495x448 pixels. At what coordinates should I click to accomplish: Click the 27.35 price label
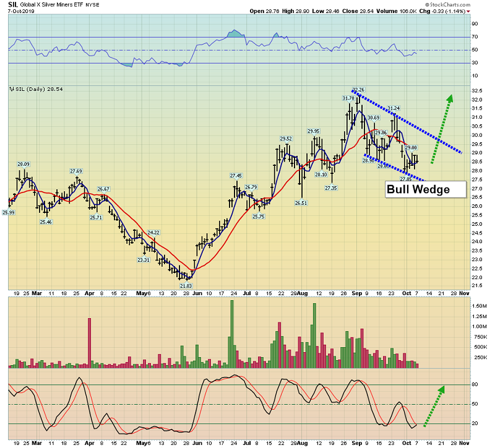331,188
